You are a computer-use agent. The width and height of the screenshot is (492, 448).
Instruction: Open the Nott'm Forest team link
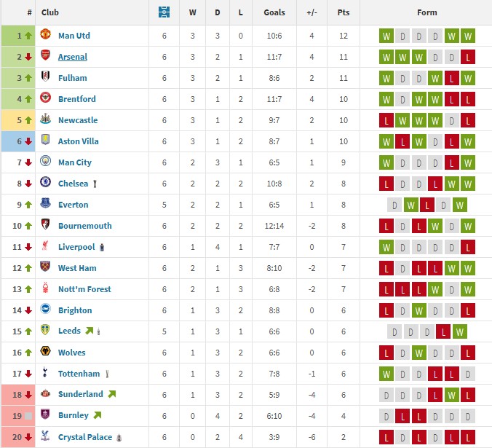(x=84, y=289)
